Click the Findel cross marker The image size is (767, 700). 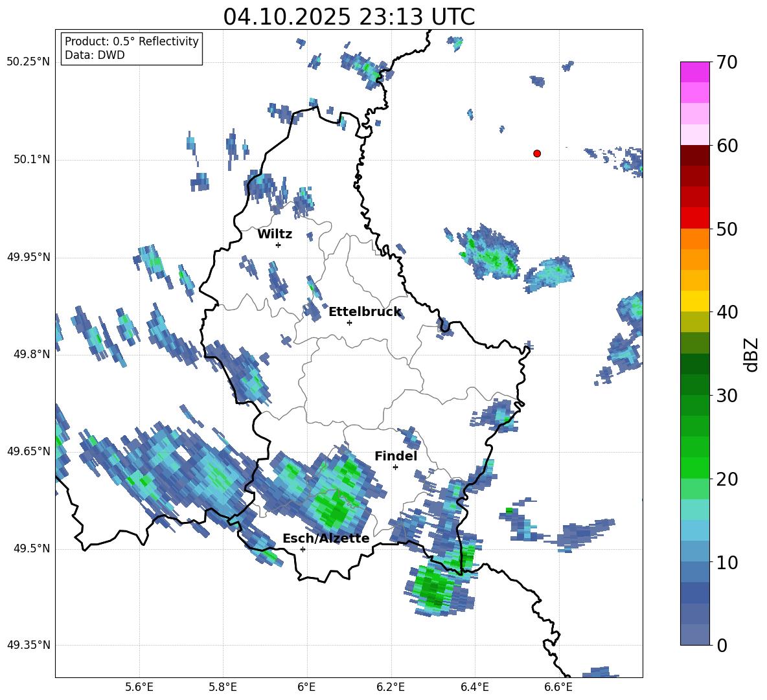(x=395, y=467)
